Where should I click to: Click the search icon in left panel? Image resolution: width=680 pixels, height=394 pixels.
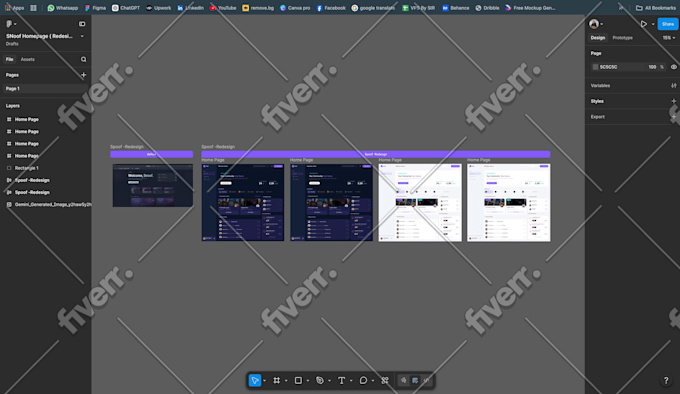coord(83,59)
